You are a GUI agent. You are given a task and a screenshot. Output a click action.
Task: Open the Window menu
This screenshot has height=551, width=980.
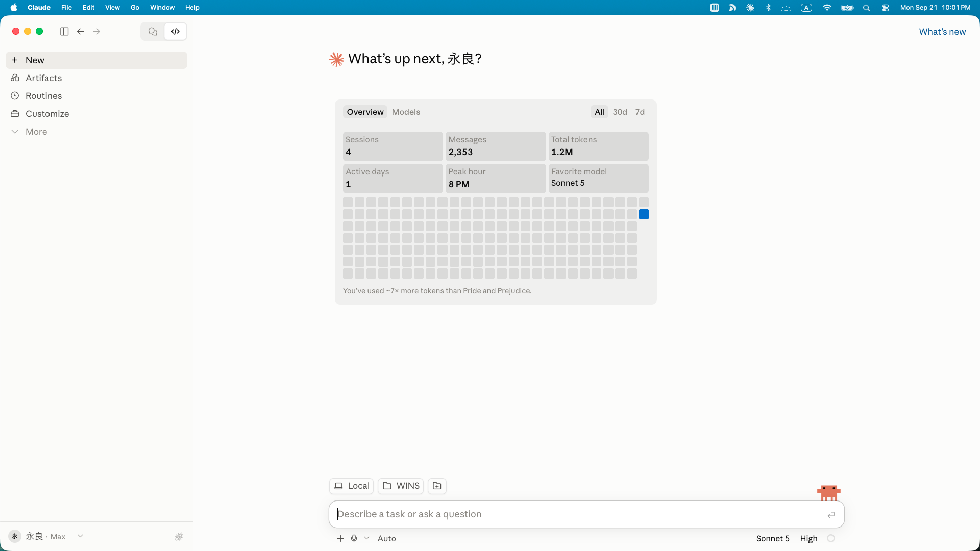click(162, 8)
